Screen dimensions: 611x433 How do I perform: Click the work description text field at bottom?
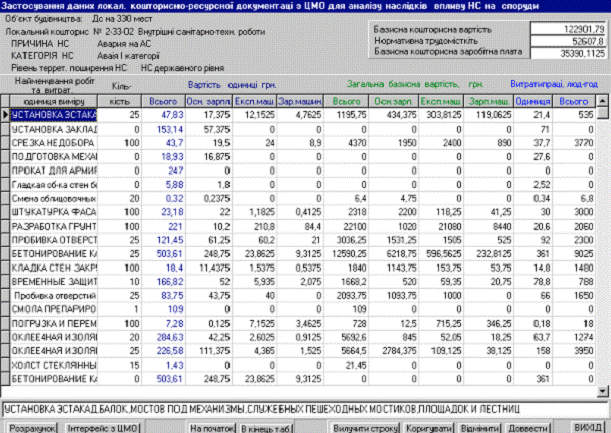(x=300, y=408)
